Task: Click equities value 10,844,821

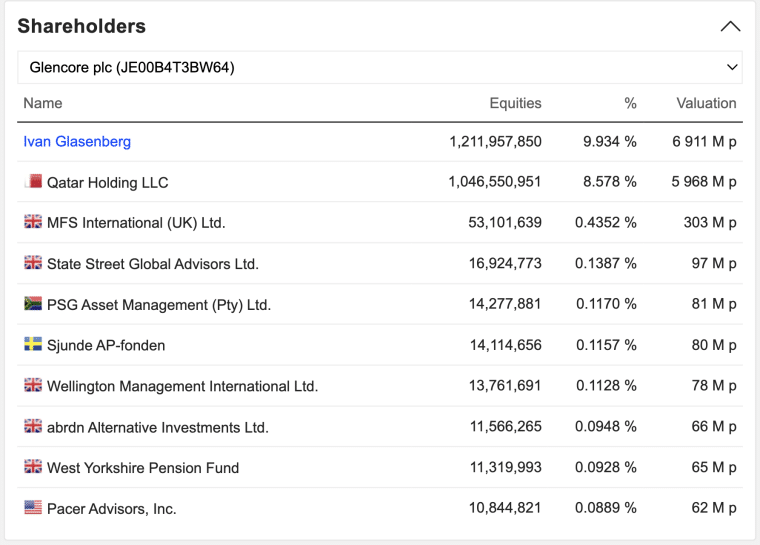Action: 505,508
